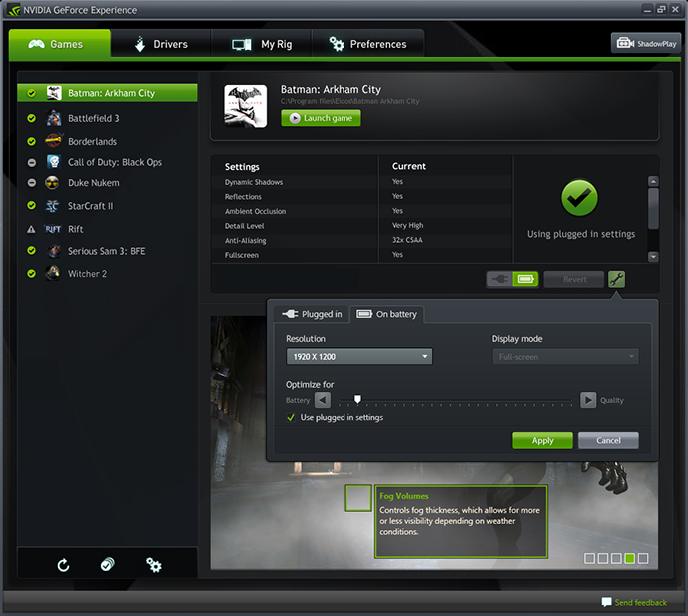
Task: Click the wrench custom settings icon
Action: (x=617, y=280)
